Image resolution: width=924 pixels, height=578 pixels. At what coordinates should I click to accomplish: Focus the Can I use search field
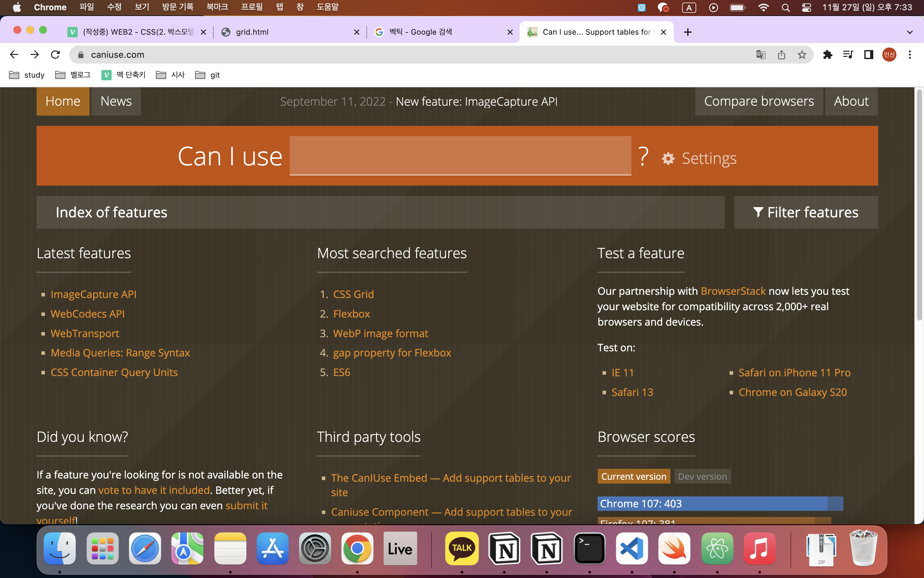pos(460,156)
